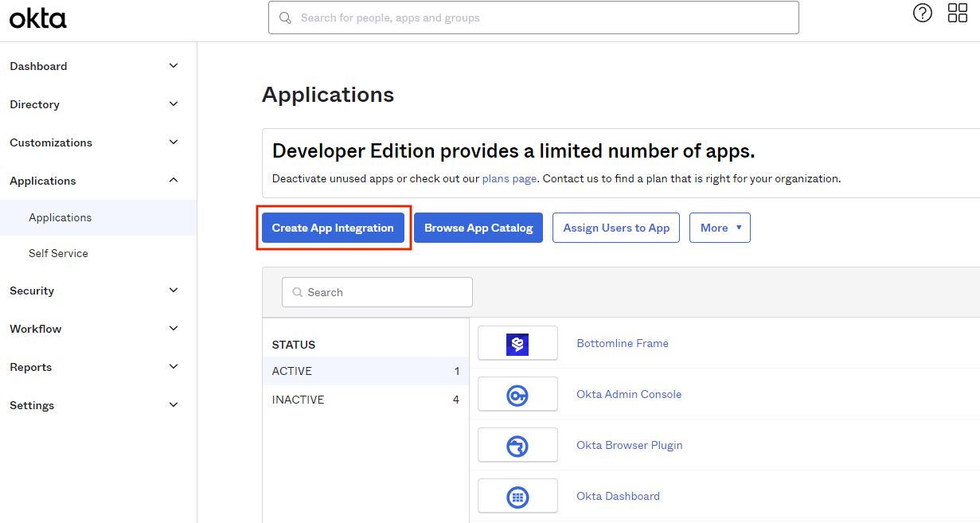
Task: Click the Okta Admin Console app icon
Action: (x=517, y=393)
